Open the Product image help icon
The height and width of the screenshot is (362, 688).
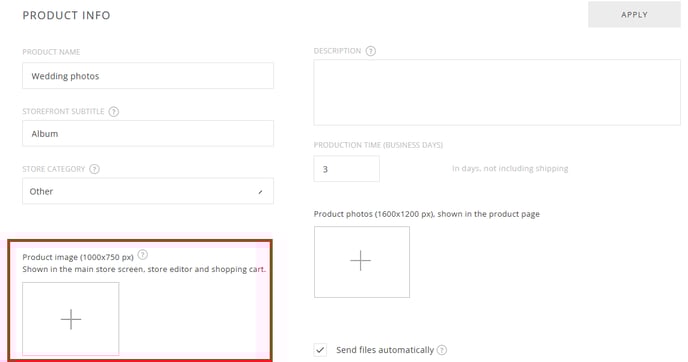pos(143,255)
